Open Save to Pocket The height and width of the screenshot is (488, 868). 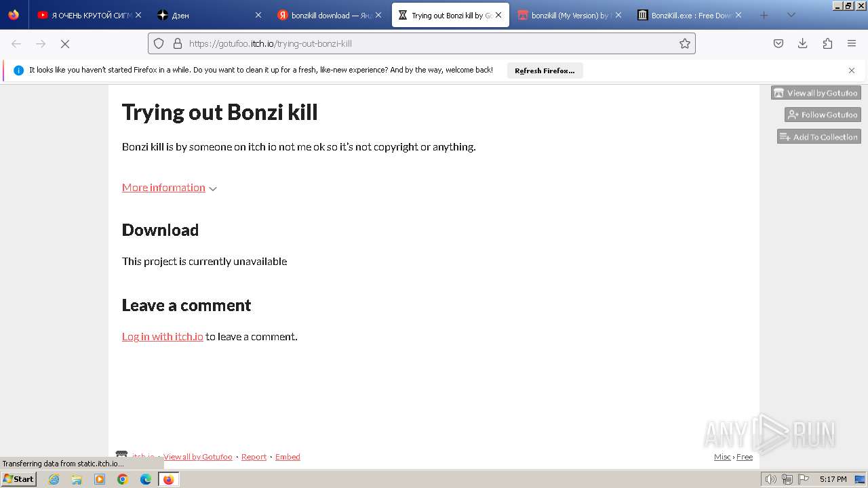pyautogui.click(x=778, y=43)
